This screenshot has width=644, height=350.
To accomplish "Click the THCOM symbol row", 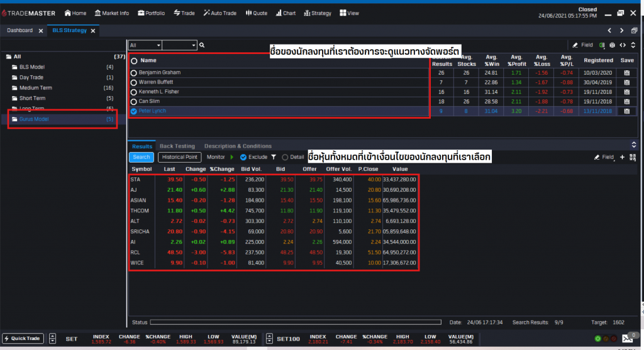I will click(x=274, y=211).
